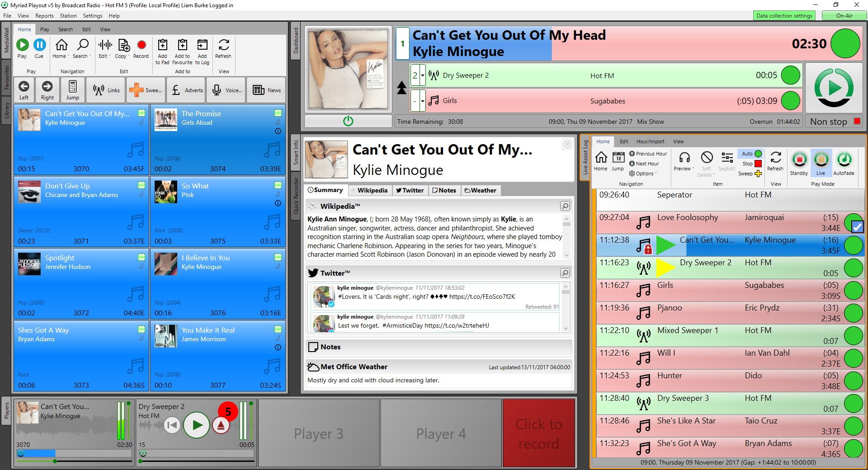
Task: Click Player 1 blue progress bar
Action: (75, 453)
